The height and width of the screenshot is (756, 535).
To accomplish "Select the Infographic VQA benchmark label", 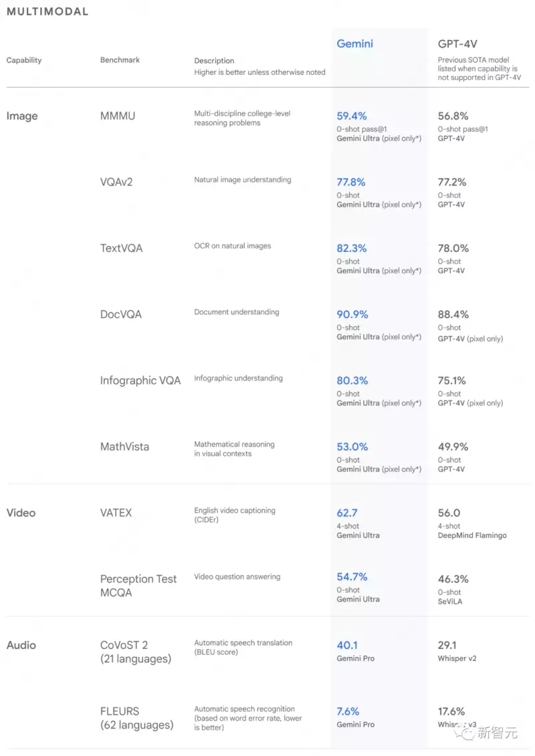I will pyautogui.click(x=140, y=380).
